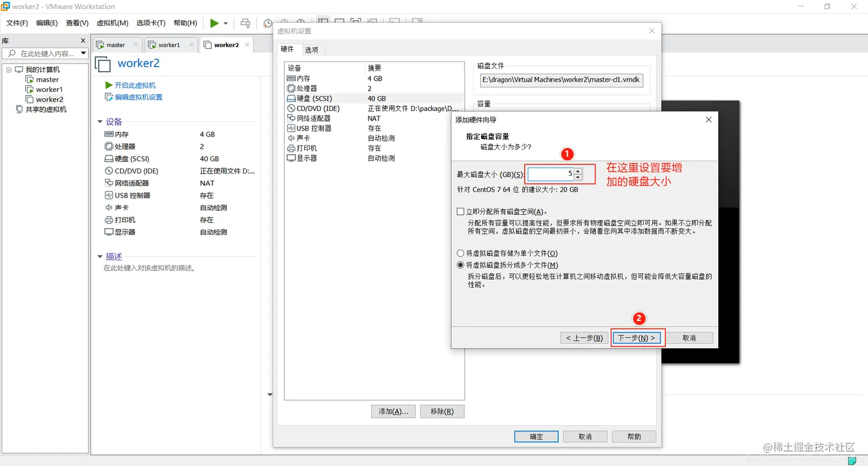Click the send Ctrl+Alt+Del toolbar icon
This screenshot has width=868, height=466.
click(x=246, y=23)
